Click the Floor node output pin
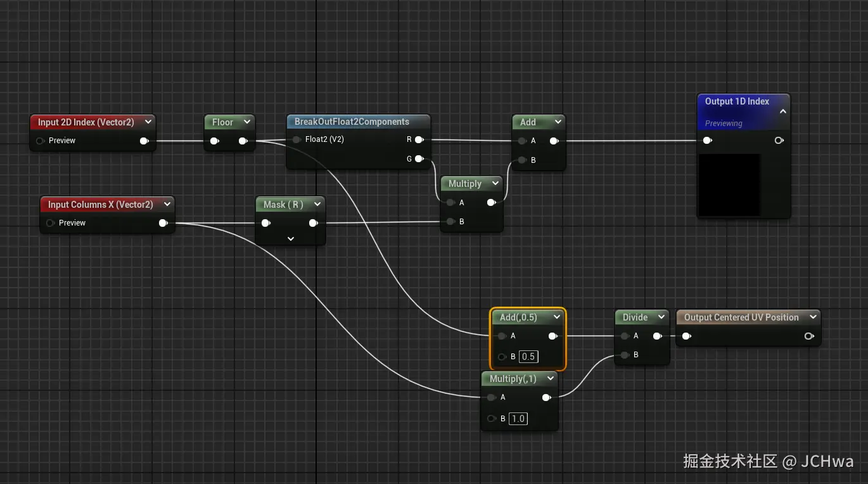 (243, 141)
